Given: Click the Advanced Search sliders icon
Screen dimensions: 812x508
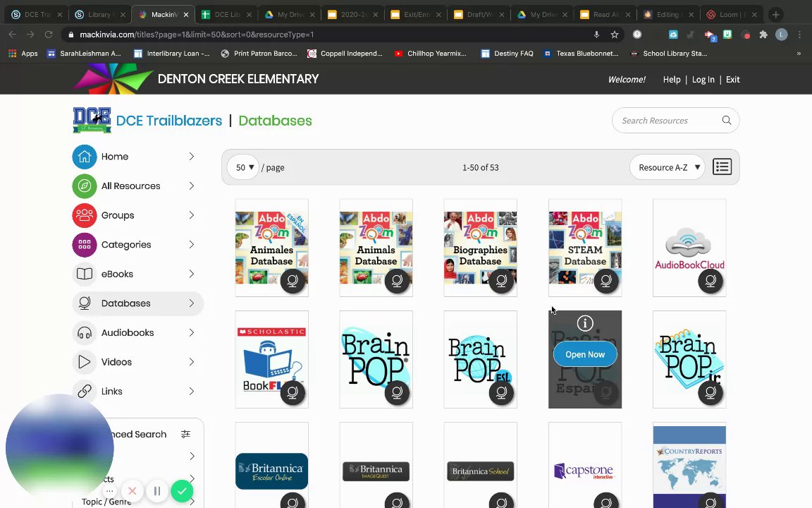Looking at the screenshot, I should [x=185, y=435].
